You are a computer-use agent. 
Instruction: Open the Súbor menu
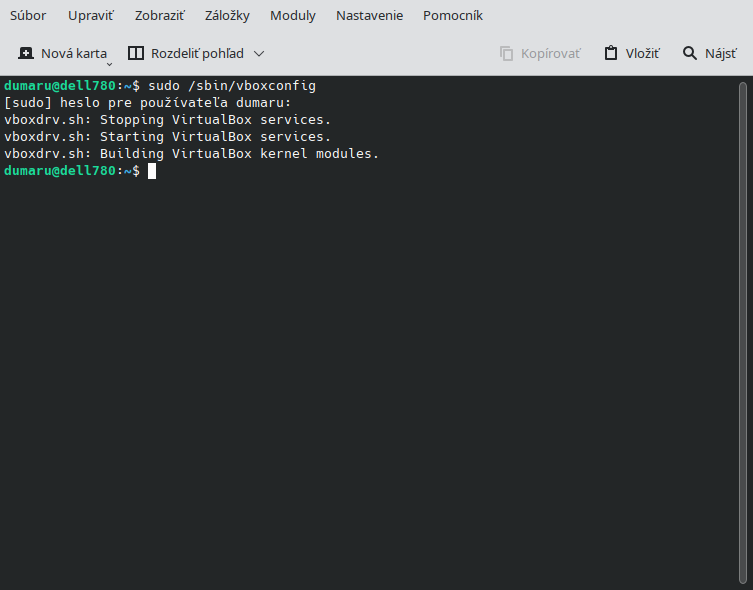(28, 15)
